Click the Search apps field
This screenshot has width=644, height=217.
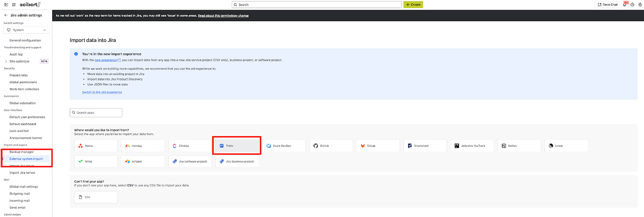[96, 113]
